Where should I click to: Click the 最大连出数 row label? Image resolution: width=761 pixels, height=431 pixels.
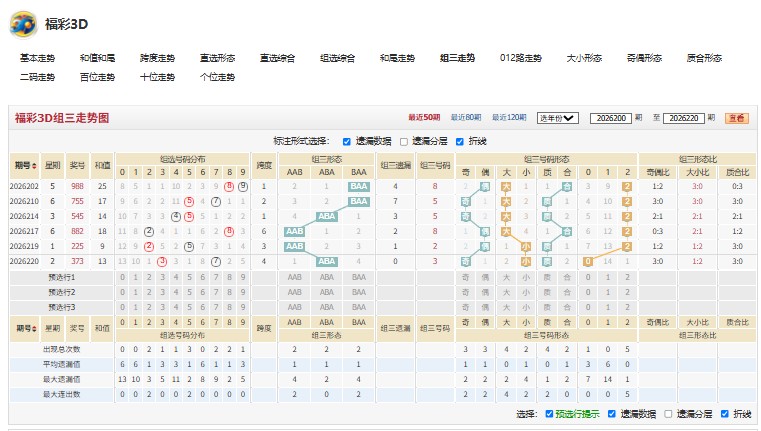62,395
